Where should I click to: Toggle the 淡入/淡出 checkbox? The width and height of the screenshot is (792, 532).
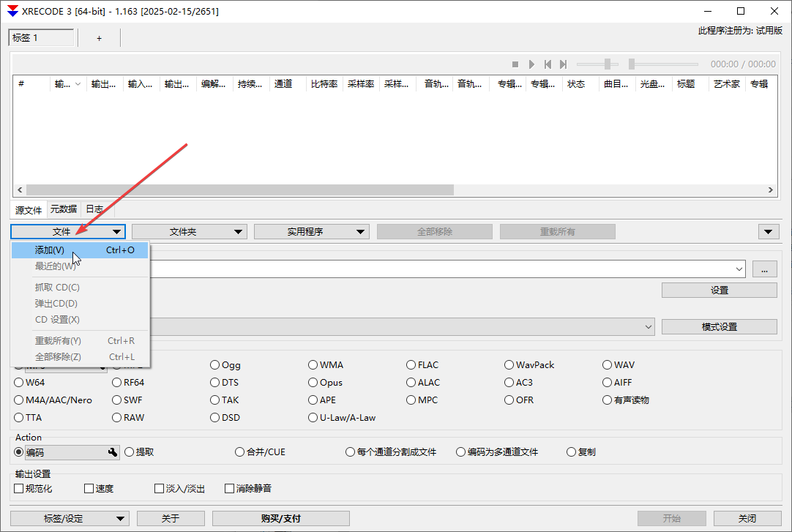(x=160, y=489)
